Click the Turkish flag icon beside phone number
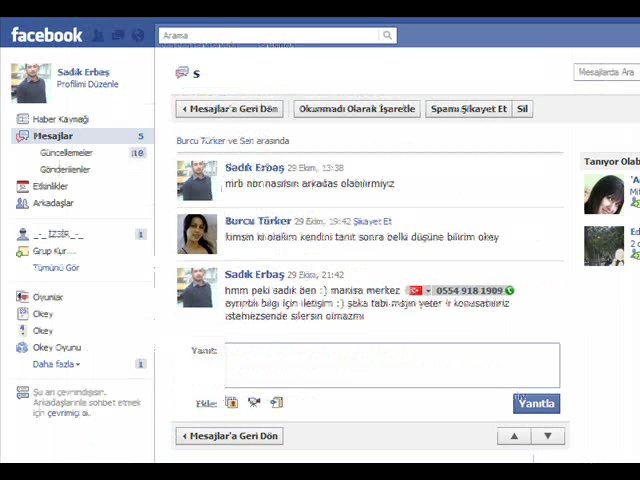This screenshot has width=640, height=480. pyautogui.click(x=415, y=291)
